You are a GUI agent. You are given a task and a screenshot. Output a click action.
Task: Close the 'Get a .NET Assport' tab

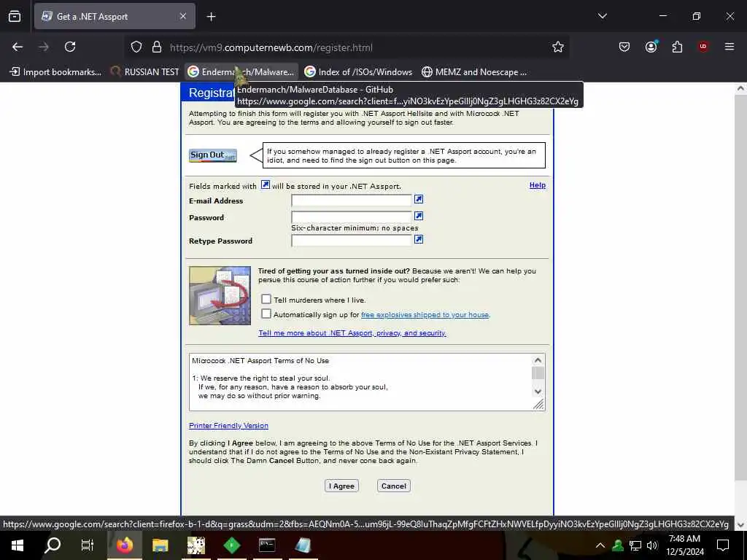[183, 16]
